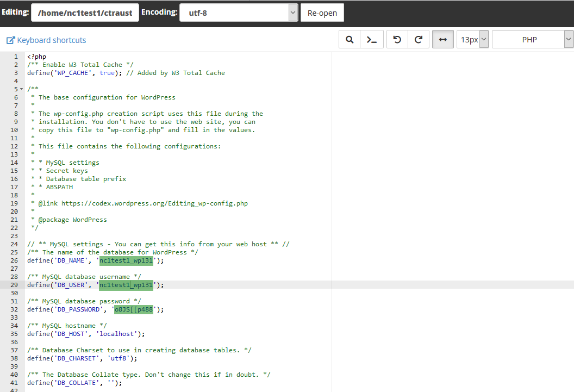Click '@package WordPress' on line 21

coord(72,220)
